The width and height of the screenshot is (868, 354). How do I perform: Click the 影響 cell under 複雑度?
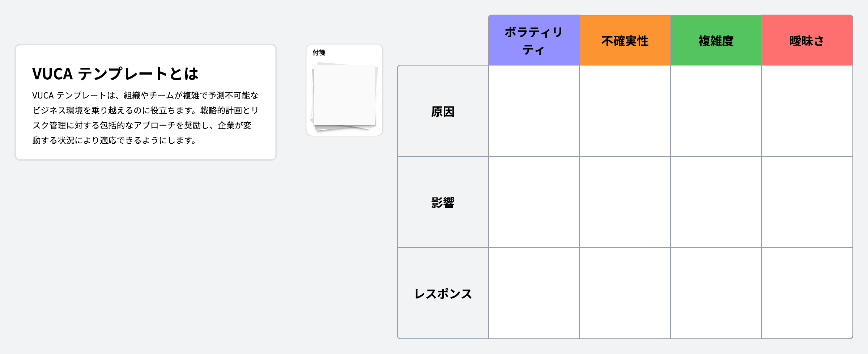[716, 202]
